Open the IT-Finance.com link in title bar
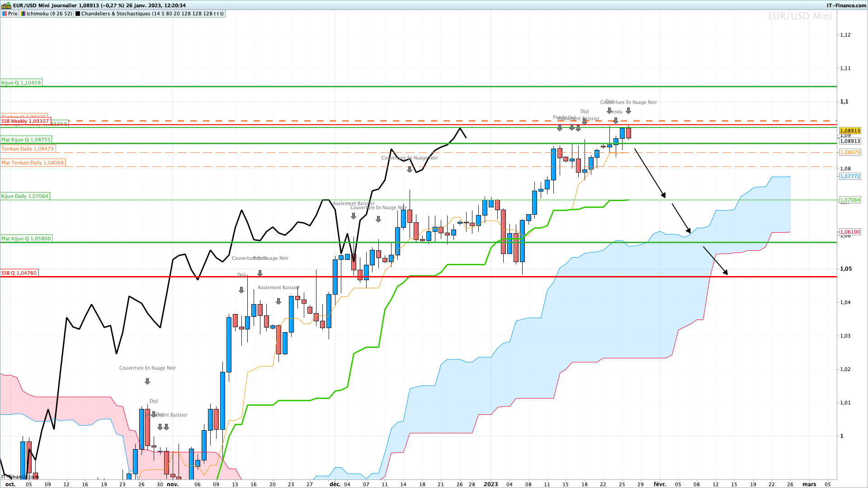The height and width of the screenshot is (488, 868). 846,5
